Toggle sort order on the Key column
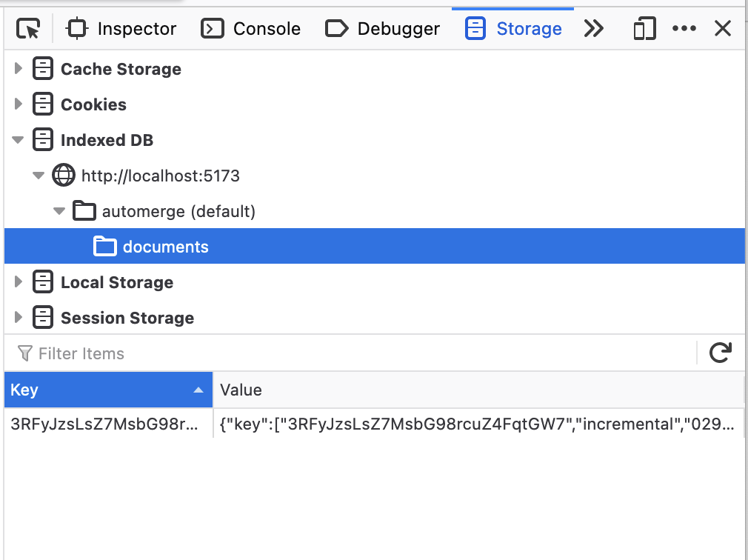Viewport: 748px width, 560px height. pyautogui.click(x=108, y=390)
